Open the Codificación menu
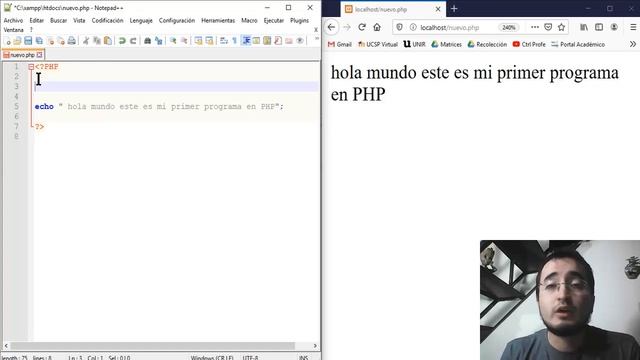This screenshot has height=360, width=640. point(107,20)
